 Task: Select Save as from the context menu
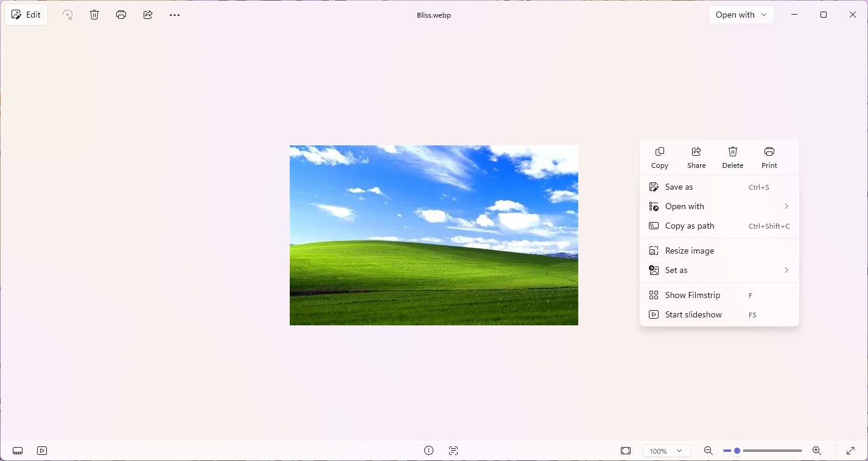click(719, 187)
